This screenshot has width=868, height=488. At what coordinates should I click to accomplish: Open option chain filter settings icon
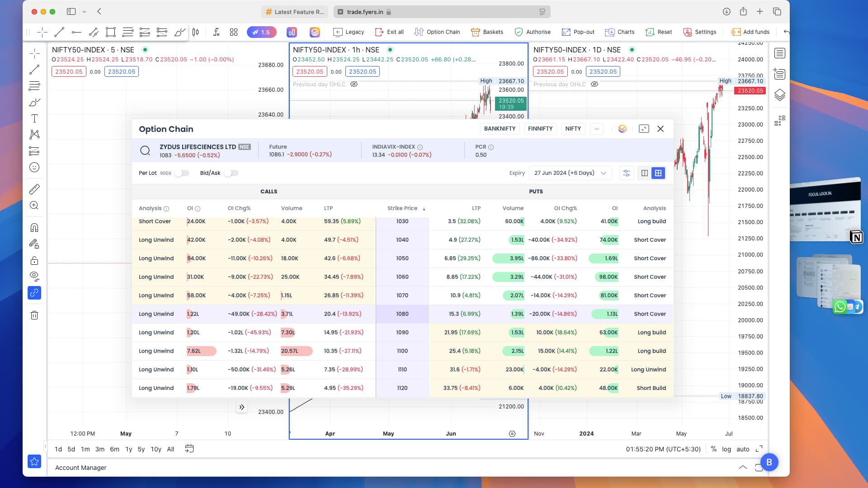[x=627, y=173]
